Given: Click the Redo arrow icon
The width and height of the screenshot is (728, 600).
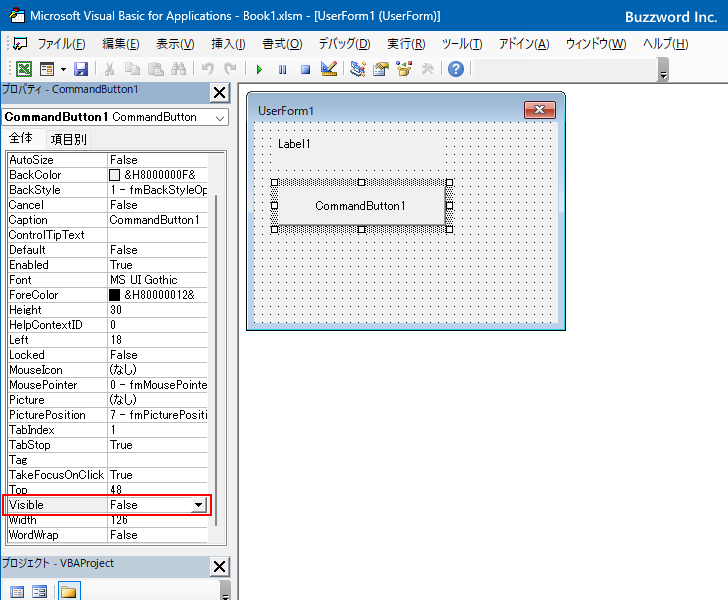Looking at the screenshot, I should [x=230, y=69].
